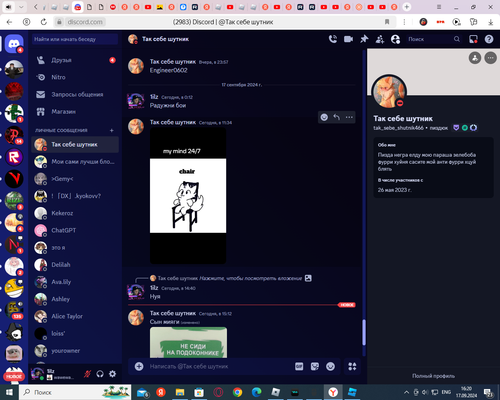Open Google Chrome from the taskbar

(x=237, y=392)
